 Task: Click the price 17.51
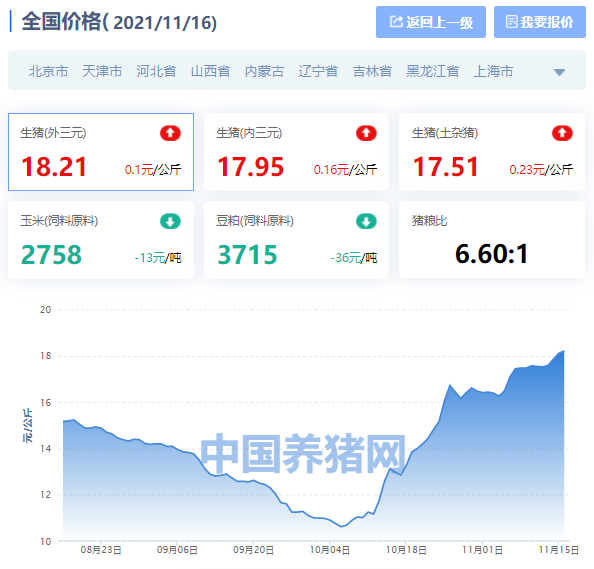click(446, 167)
